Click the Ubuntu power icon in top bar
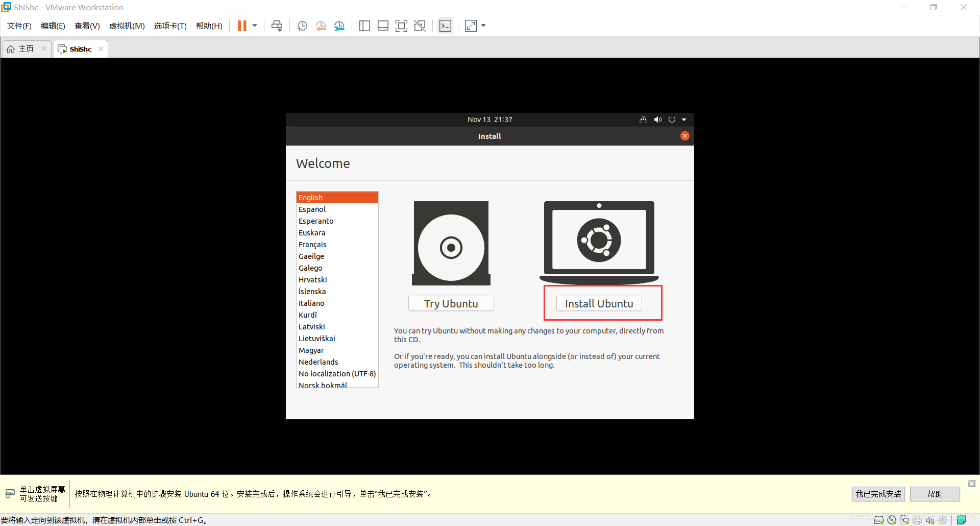 (672, 119)
